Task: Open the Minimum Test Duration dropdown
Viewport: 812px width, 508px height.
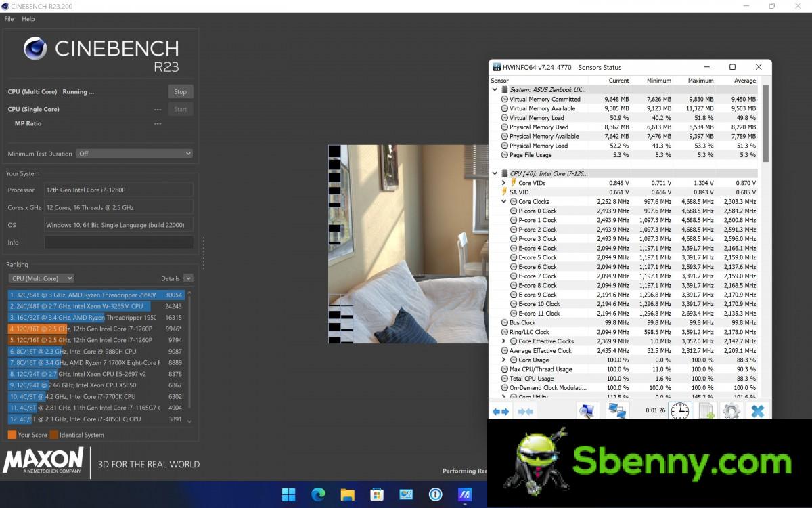Action: tap(135, 154)
